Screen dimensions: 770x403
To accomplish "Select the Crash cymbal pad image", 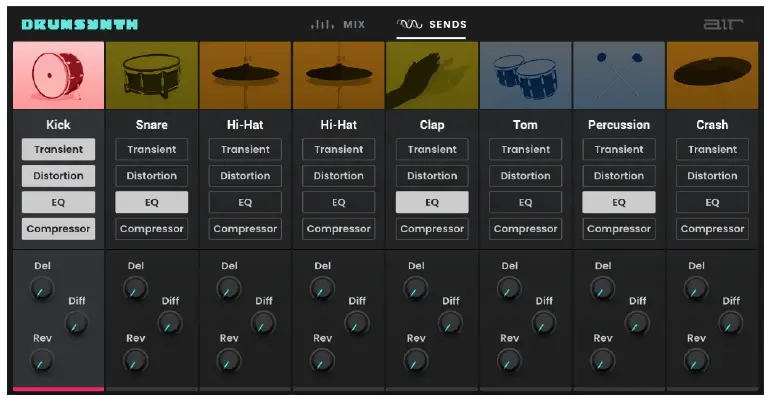I will (x=713, y=75).
